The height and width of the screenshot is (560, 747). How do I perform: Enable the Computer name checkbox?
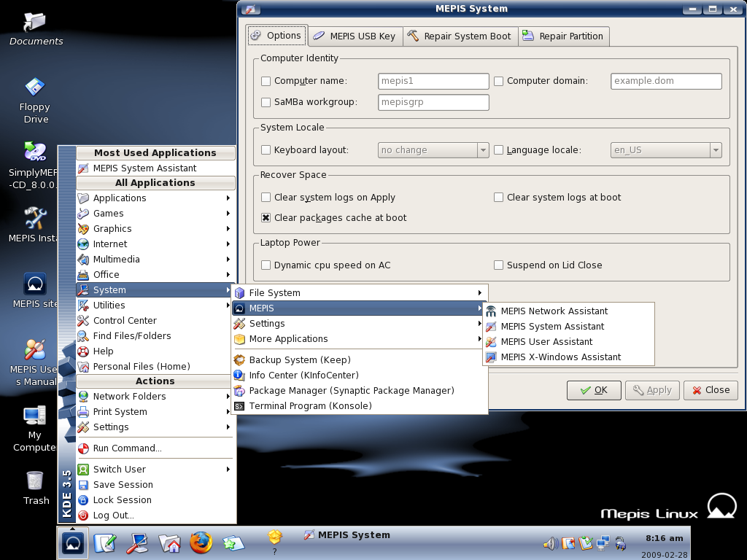(266, 82)
